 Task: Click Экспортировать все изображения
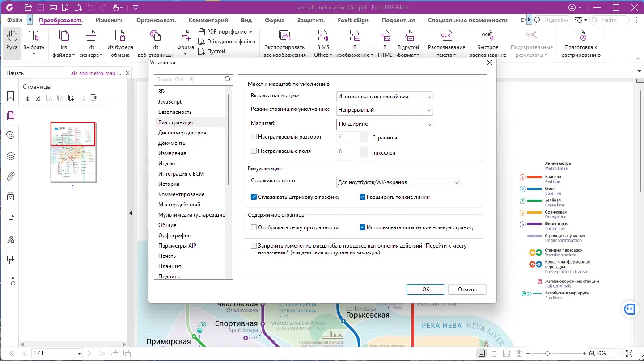pos(284,43)
